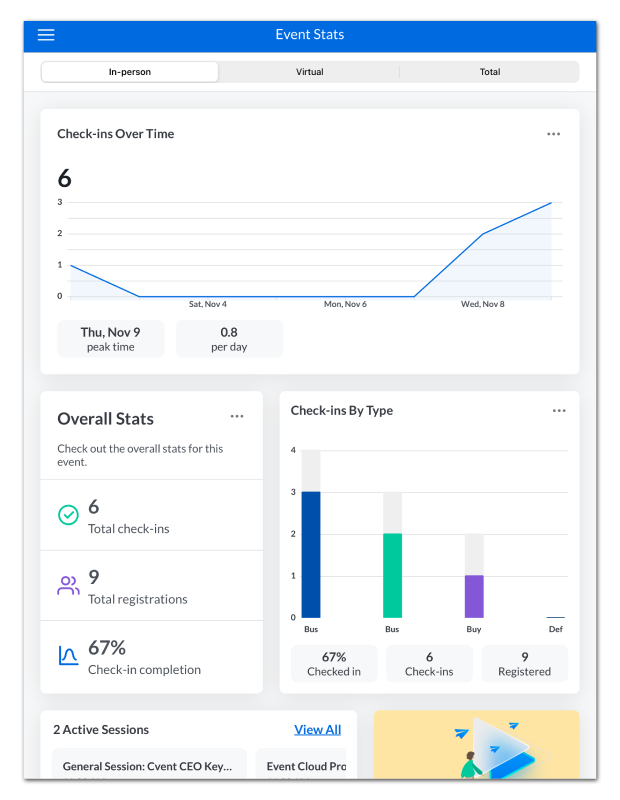620x800 pixels.
Task: Open Check-ins By Type more options
Action: 559,411
